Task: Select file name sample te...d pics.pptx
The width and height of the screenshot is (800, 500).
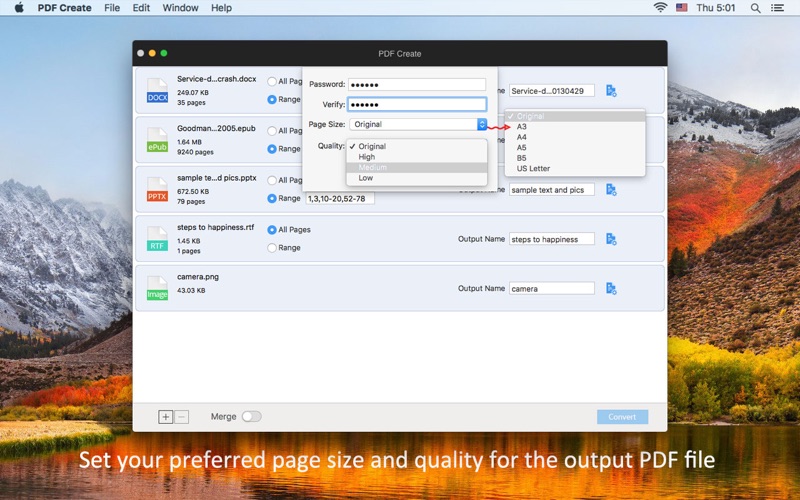Action: tap(217, 178)
